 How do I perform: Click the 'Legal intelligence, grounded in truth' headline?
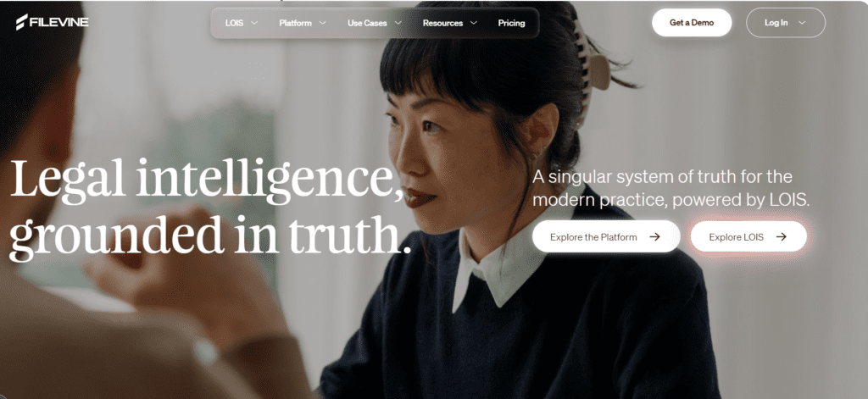[211, 209]
